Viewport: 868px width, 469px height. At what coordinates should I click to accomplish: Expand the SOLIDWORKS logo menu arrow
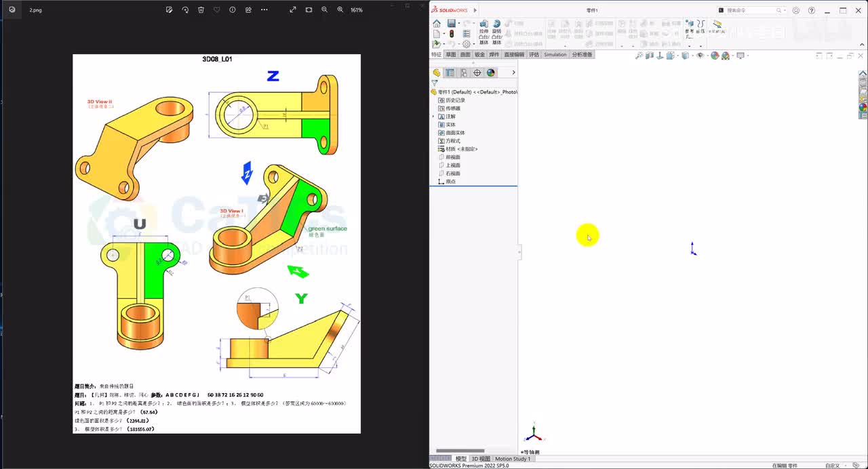coord(475,10)
